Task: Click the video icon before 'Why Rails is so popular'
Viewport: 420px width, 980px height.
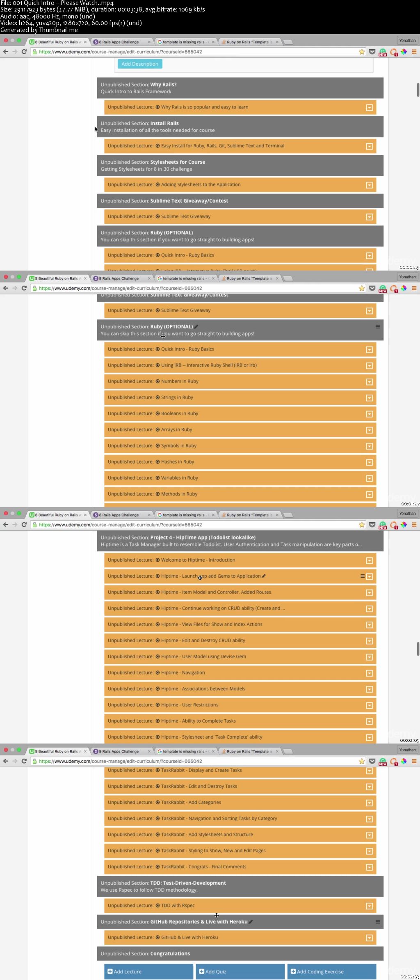Action: tap(157, 107)
